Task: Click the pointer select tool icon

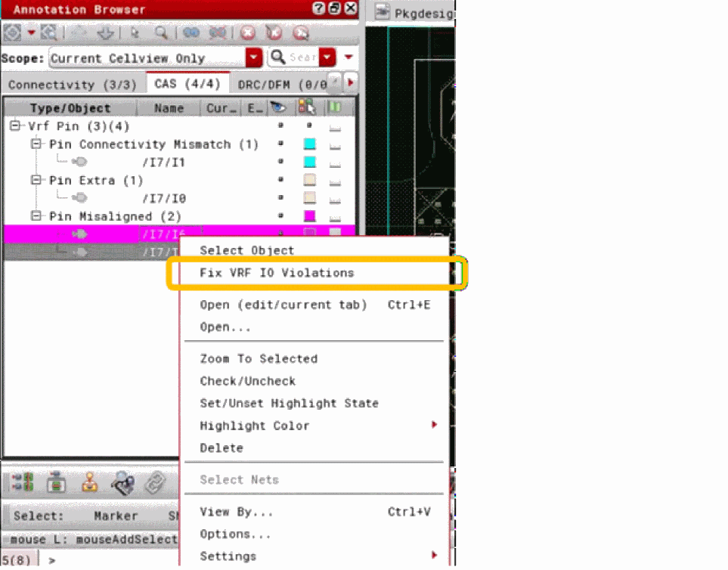Action: 135,33
